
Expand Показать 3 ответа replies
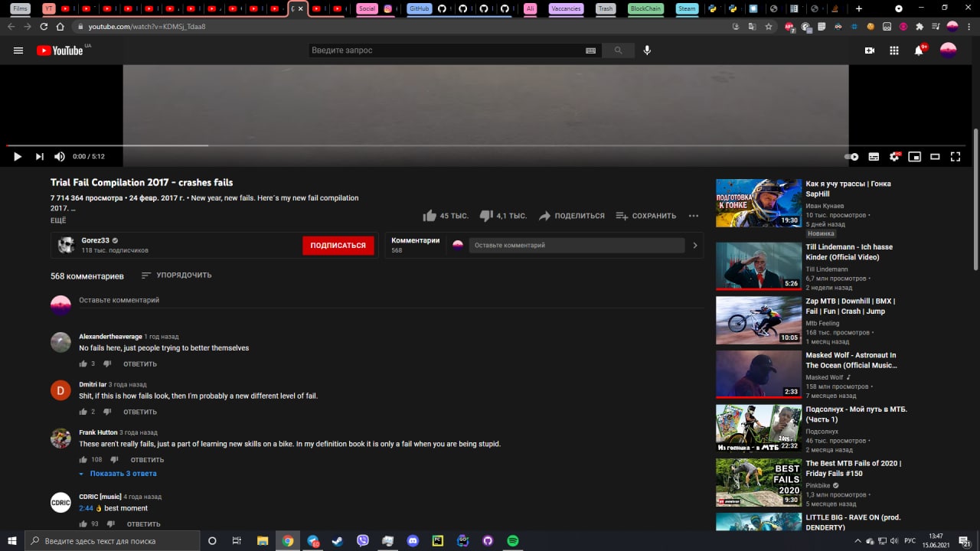(118, 474)
